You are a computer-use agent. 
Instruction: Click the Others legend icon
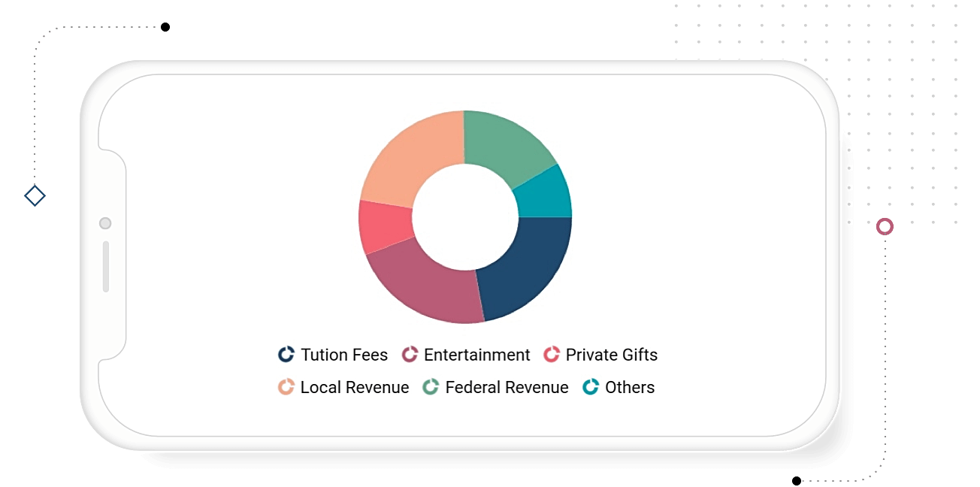tap(591, 387)
